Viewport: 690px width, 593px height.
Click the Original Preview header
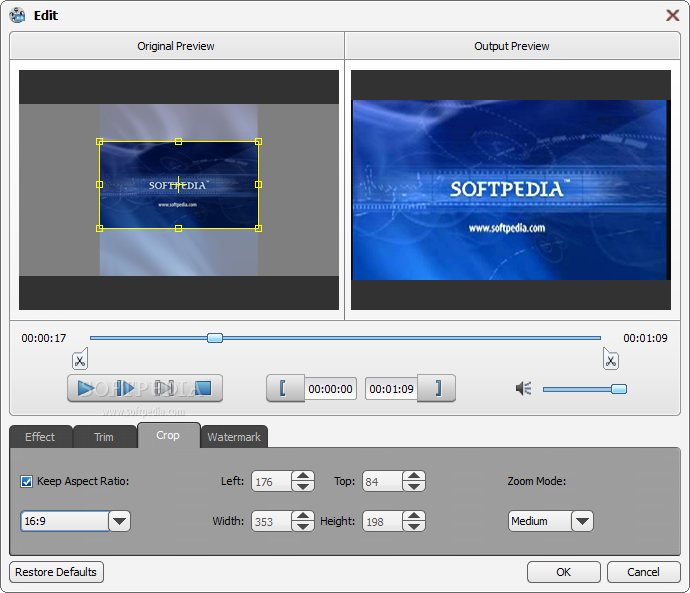176,46
